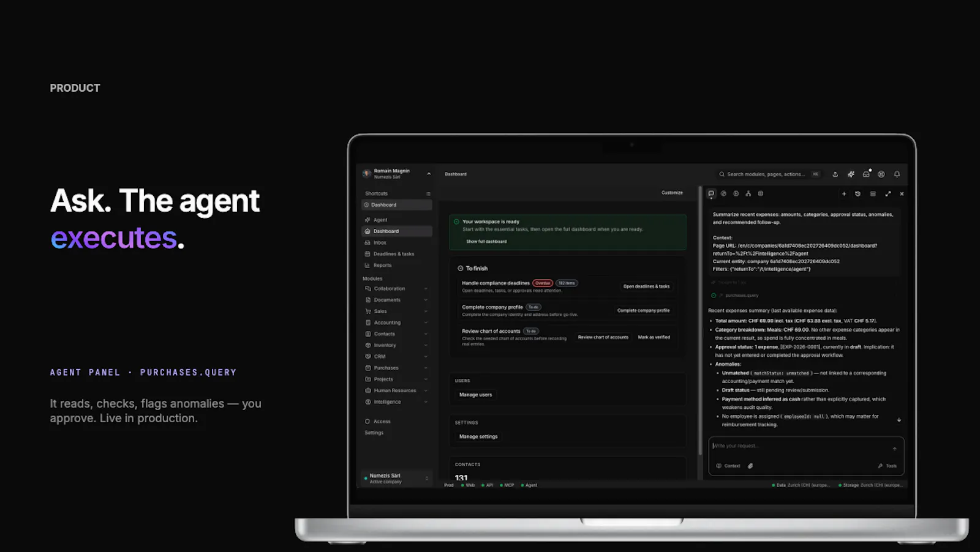Open the chat tab icon in agent panel
Viewport: 980px width, 552px height.
[x=711, y=193]
